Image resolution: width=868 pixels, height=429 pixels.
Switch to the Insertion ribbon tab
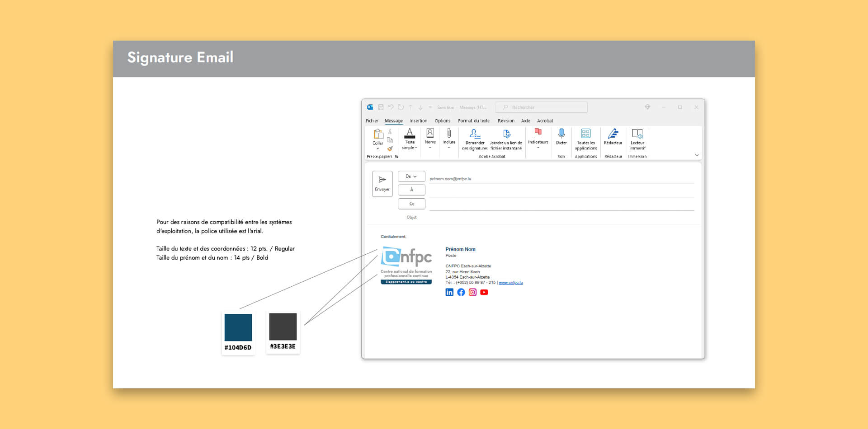pyautogui.click(x=418, y=121)
